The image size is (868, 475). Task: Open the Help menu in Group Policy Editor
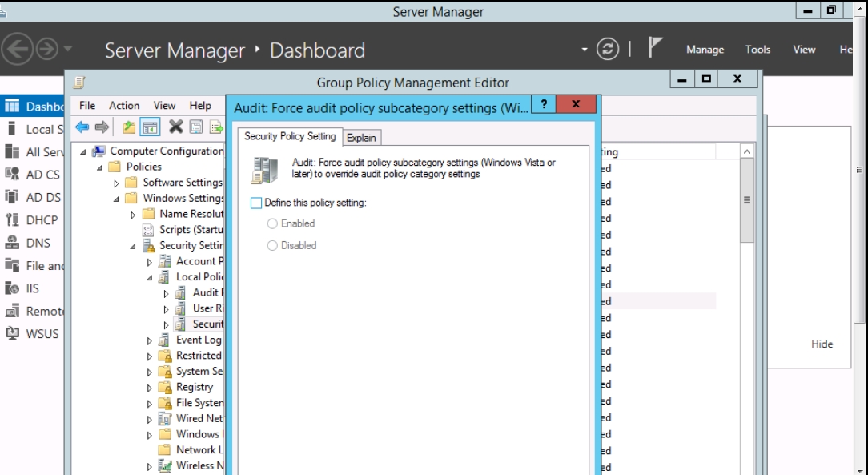pyautogui.click(x=200, y=105)
